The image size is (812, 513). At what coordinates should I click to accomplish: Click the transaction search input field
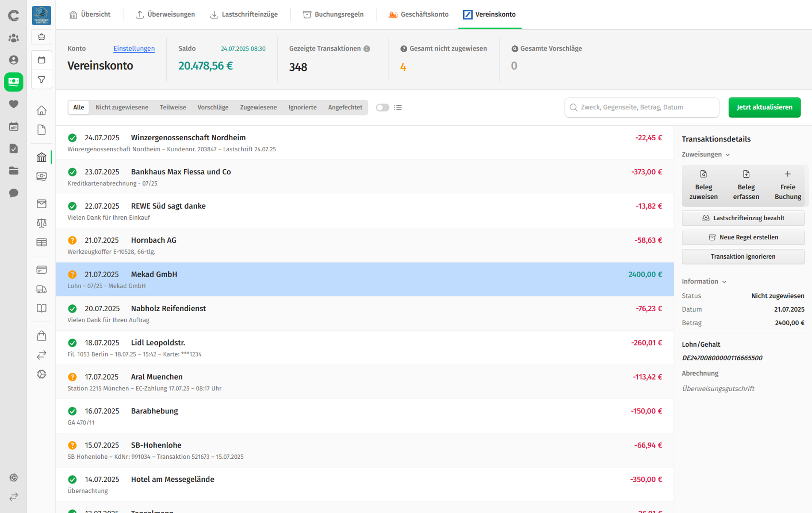pyautogui.click(x=641, y=107)
